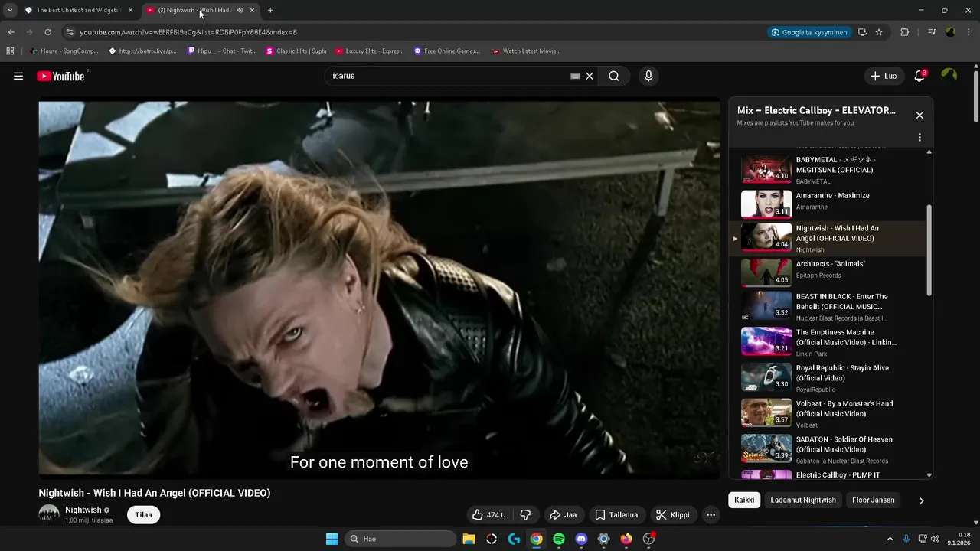The image size is (980, 551).
Task: Open the Luo create menu
Action: point(884,76)
